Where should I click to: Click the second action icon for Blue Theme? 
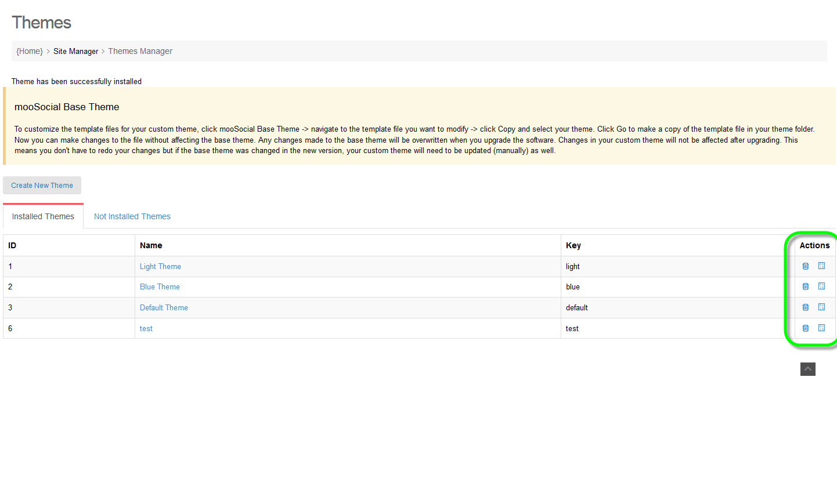(821, 286)
